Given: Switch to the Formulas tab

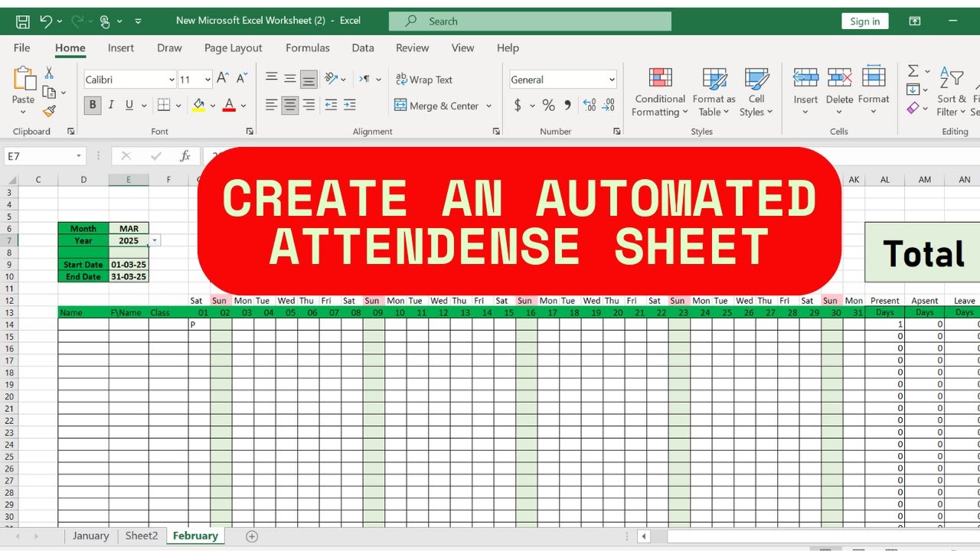Looking at the screenshot, I should tap(308, 47).
